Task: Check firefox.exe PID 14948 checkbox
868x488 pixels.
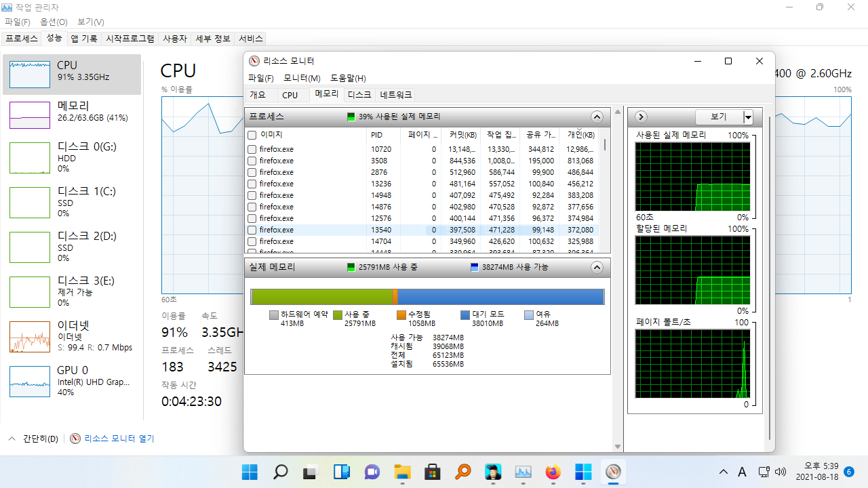Action: (252, 195)
